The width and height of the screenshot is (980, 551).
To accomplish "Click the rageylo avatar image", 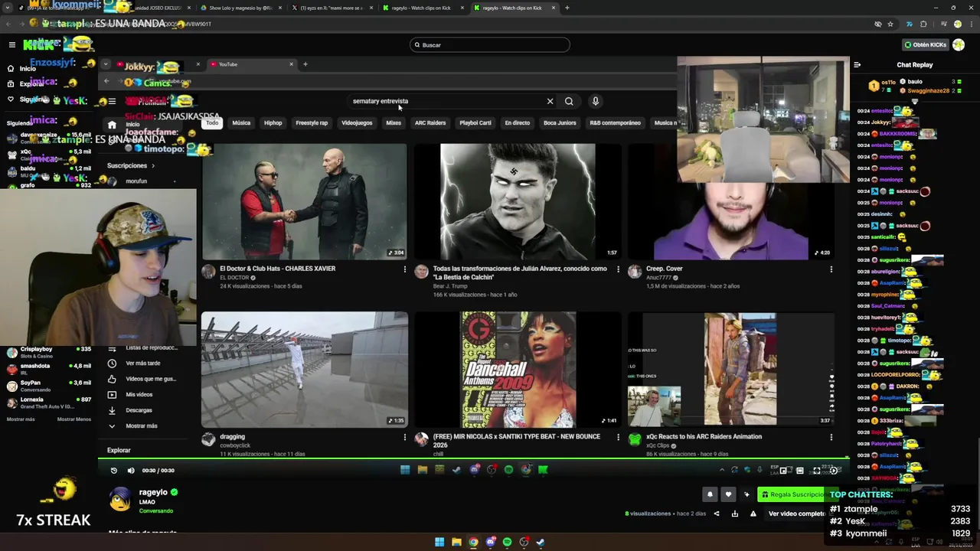I will (x=120, y=500).
